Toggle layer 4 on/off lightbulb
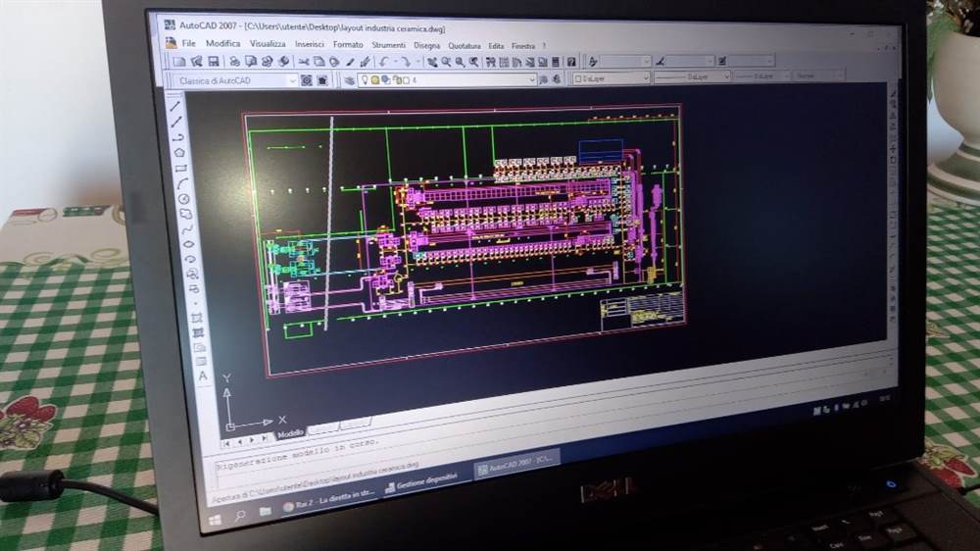The width and height of the screenshot is (980, 551). tap(365, 79)
